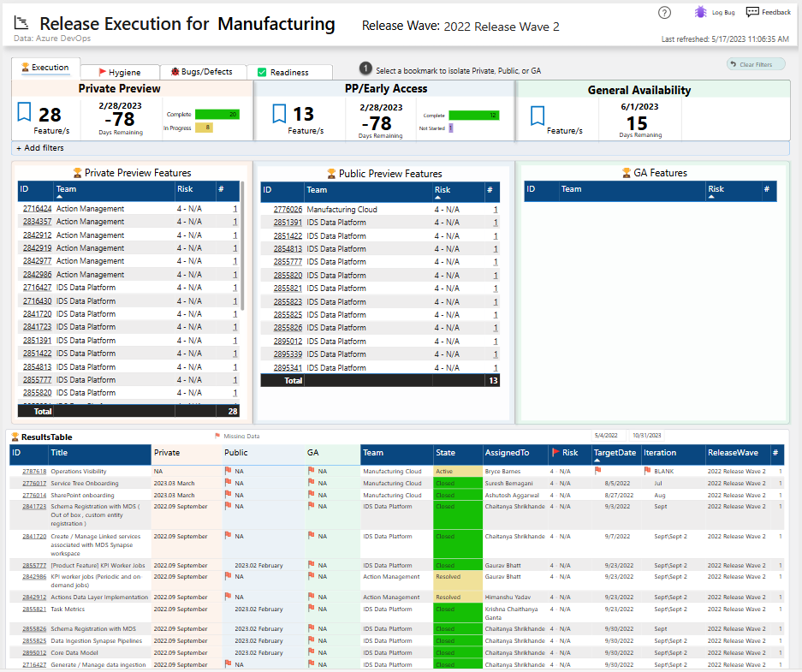Viewport: 802px width, 672px height.
Task: Switch to the Execution tab
Action: pyautogui.click(x=45, y=68)
